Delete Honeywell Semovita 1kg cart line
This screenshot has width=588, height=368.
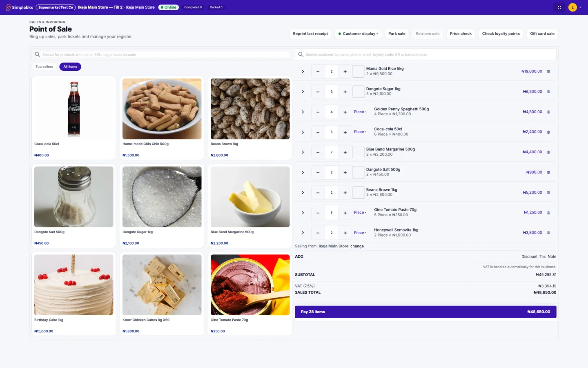(548, 233)
